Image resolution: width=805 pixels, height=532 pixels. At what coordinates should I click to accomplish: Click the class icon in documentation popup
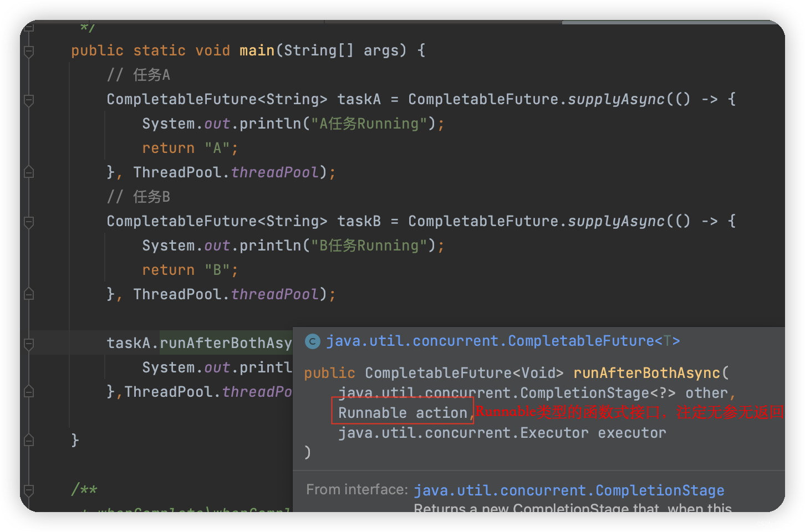click(x=313, y=341)
